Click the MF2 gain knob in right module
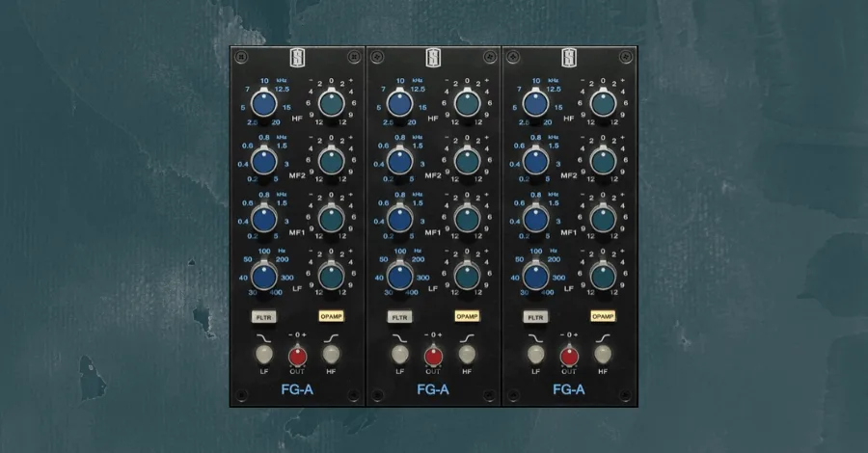This screenshot has height=453, width=868. pos(603,161)
